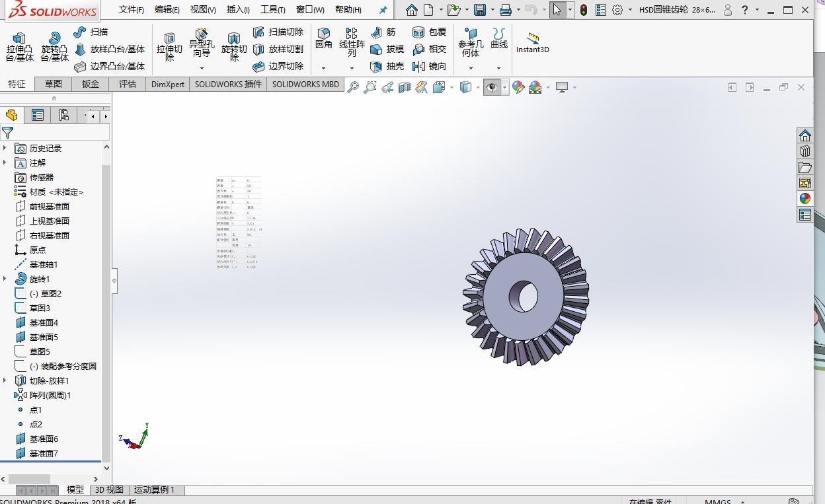Click the 包覆 wrap tool
Viewport: 825px width, 504px height.
[x=429, y=32]
